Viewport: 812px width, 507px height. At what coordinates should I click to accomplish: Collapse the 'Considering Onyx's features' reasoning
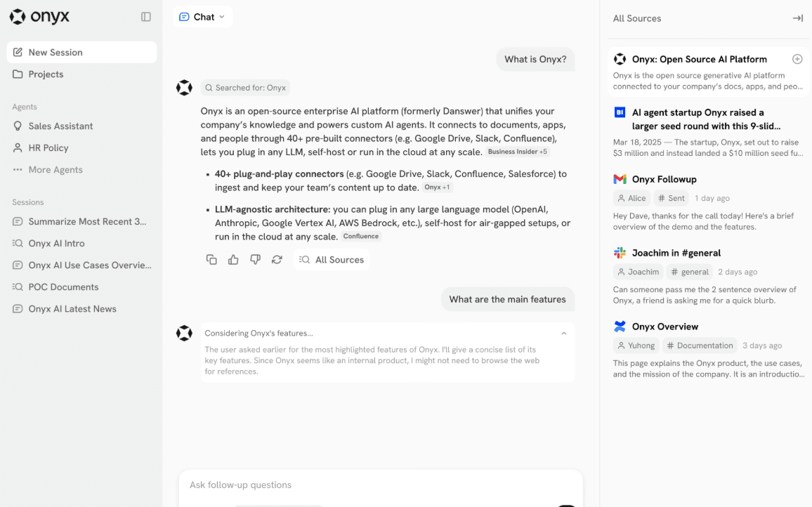pyautogui.click(x=563, y=333)
